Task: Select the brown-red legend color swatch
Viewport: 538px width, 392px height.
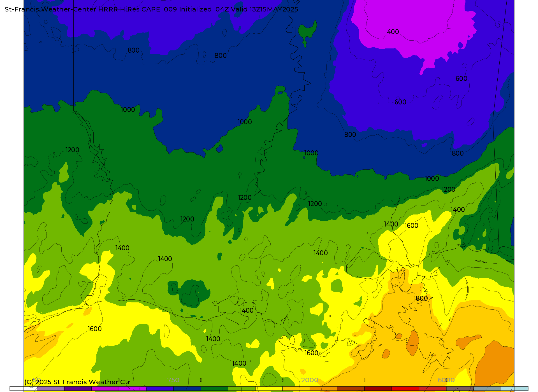Action: click(351, 389)
